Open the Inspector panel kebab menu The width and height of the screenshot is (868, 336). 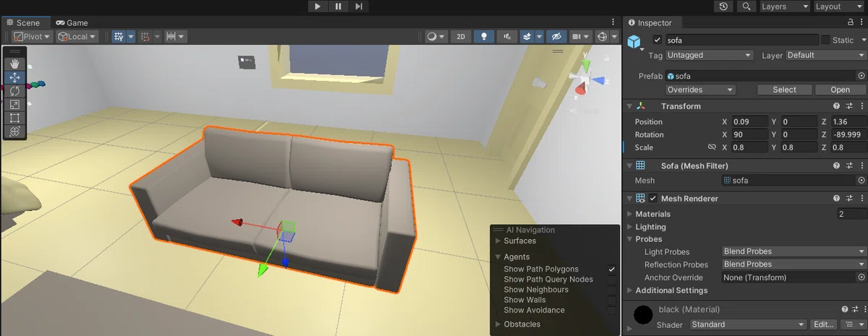(x=860, y=22)
